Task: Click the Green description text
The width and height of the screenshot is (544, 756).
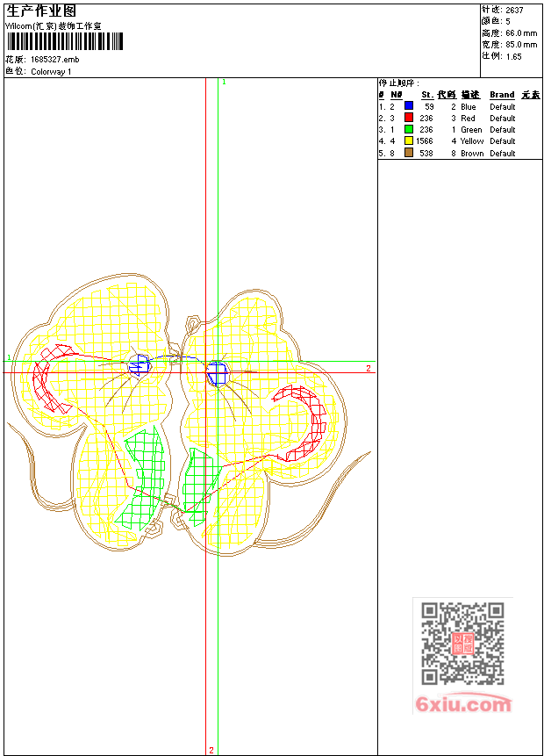Action: [471, 130]
